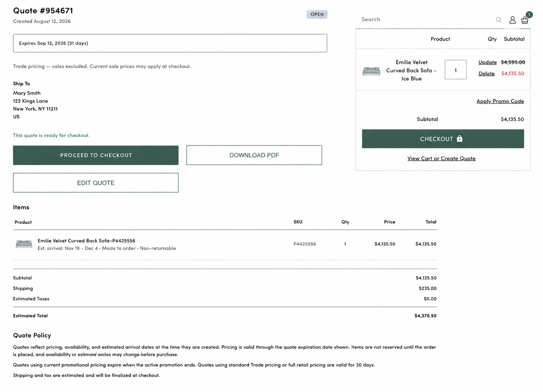Click struck-through price $4,595.00

[x=513, y=62]
